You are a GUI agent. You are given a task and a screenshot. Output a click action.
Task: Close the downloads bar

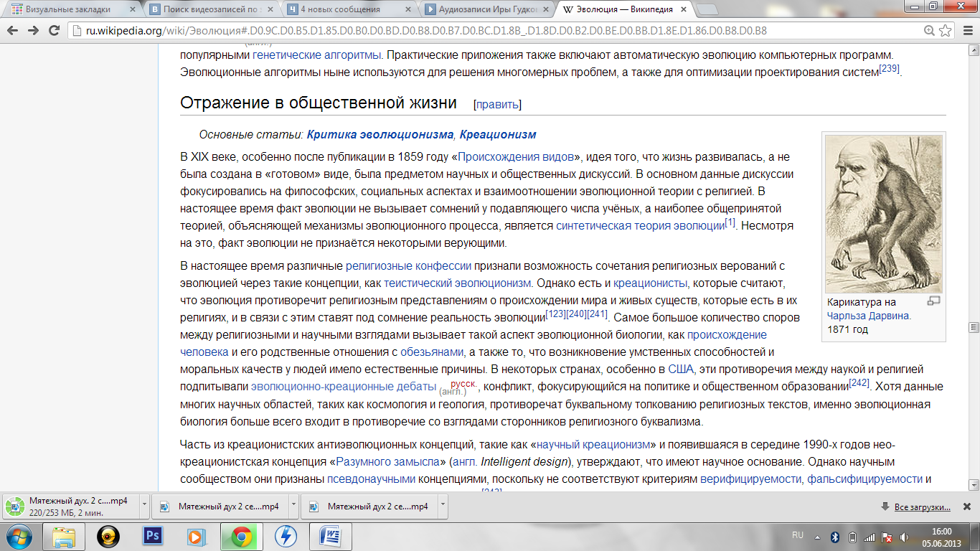(967, 507)
